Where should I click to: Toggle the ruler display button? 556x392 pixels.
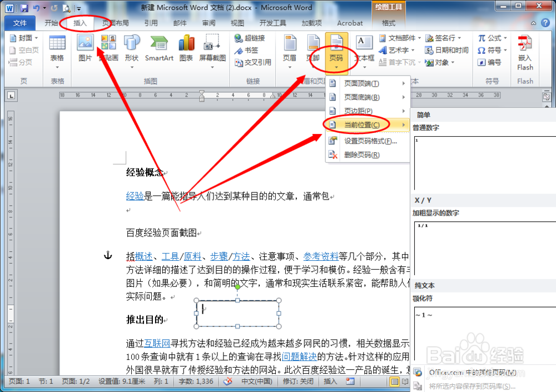pyautogui.click(x=546, y=96)
